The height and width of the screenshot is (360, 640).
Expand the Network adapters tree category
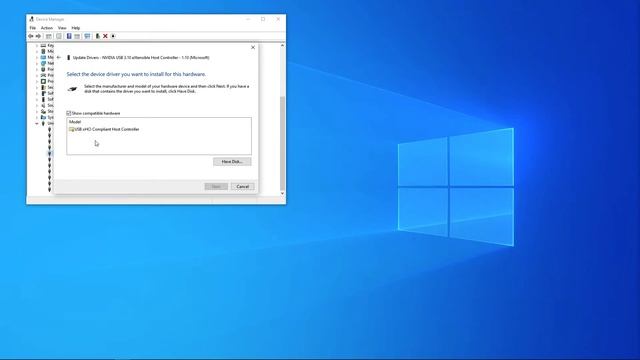[37, 63]
